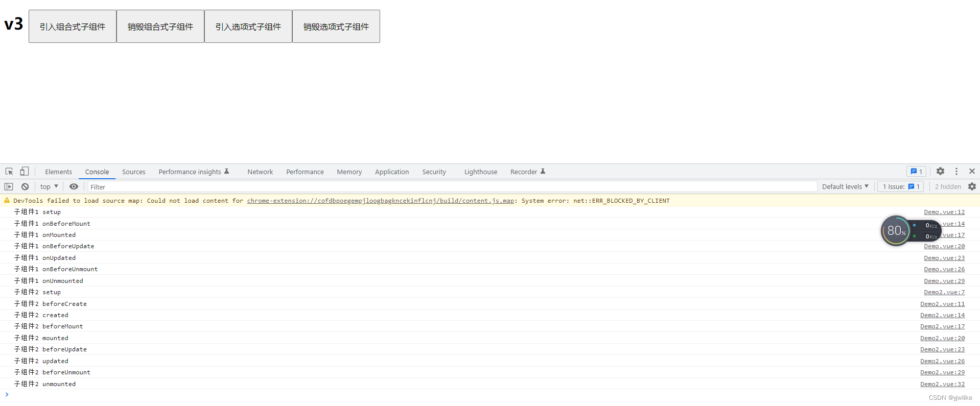Click the console prompt chevron
Viewport: 980px width, 406px height.
tap(7, 394)
